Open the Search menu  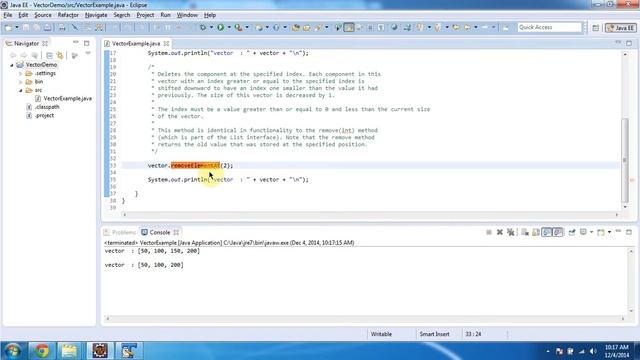click(x=122, y=15)
